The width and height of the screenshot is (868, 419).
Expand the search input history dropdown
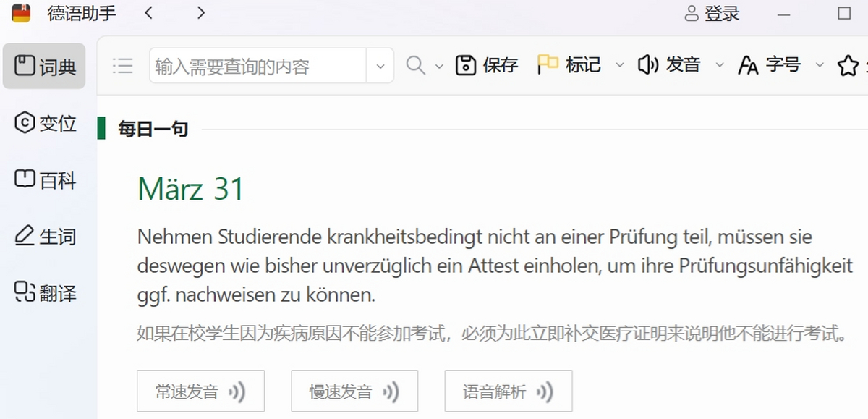pyautogui.click(x=380, y=66)
